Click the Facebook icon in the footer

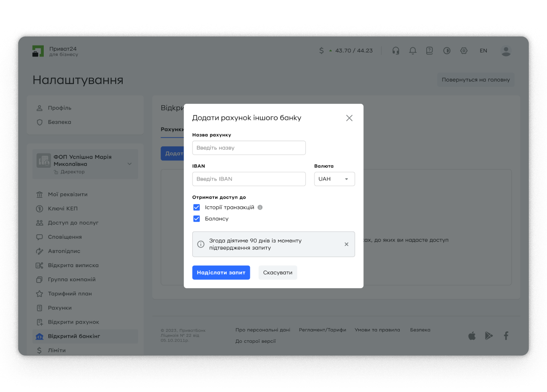click(506, 336)
